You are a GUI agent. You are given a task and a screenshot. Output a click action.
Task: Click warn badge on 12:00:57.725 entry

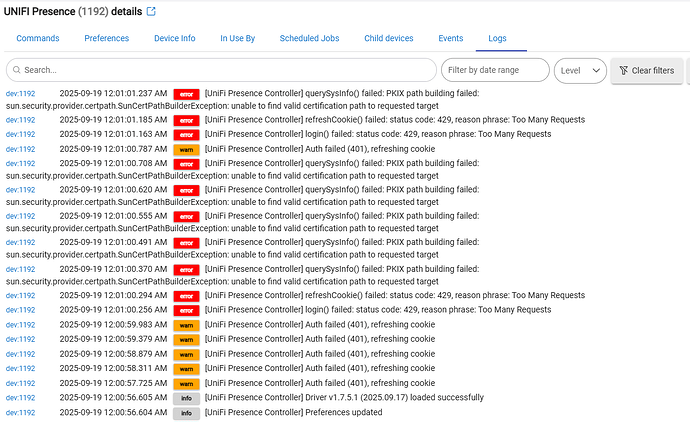pos(186,384)
